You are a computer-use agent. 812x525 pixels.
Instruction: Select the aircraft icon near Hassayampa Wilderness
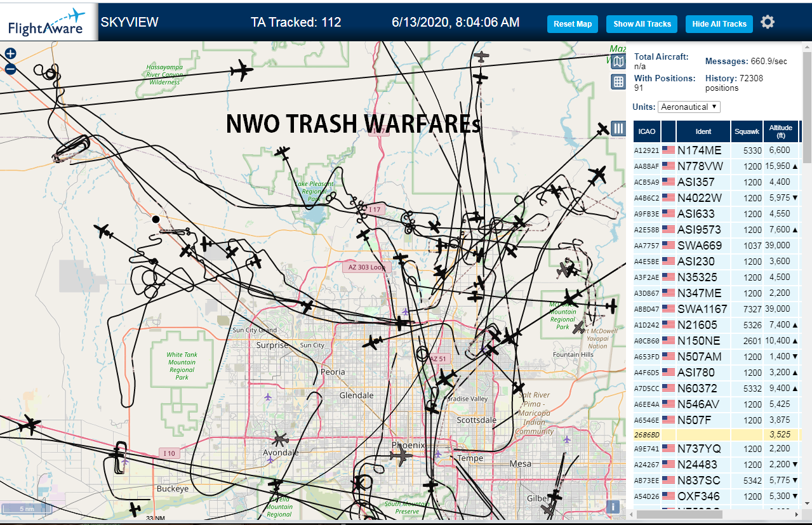point(241,71)
